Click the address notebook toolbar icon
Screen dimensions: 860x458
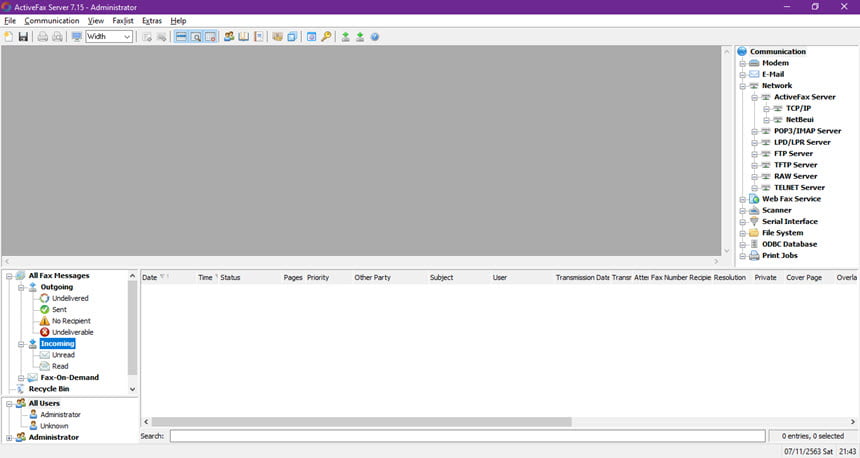coord(258,37)
